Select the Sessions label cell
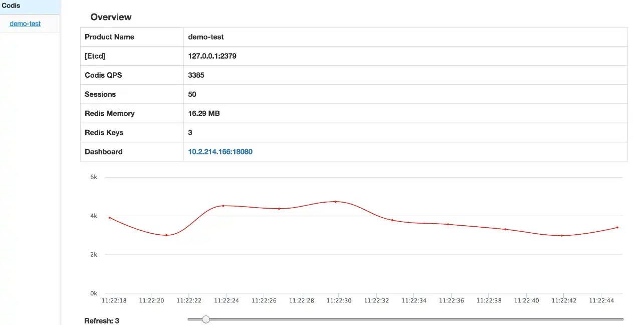The width and height of the screenshot is (644, 325). [x=132, y=94]
